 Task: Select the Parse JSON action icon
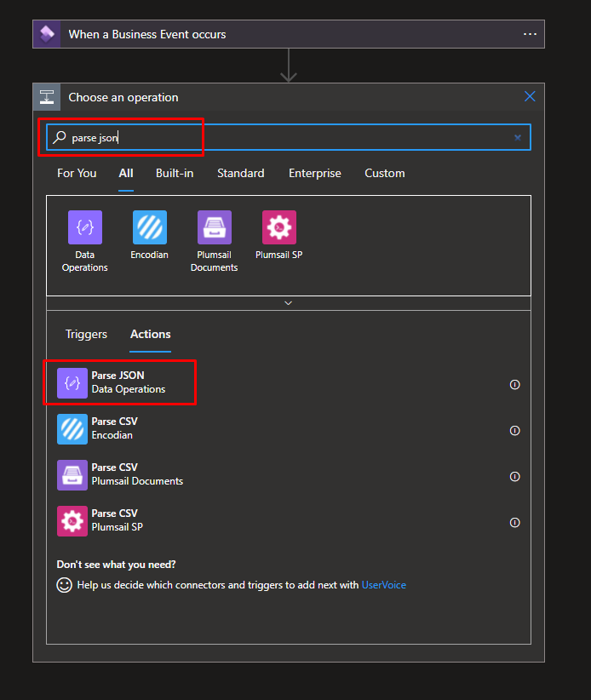[x=72, y=383]
